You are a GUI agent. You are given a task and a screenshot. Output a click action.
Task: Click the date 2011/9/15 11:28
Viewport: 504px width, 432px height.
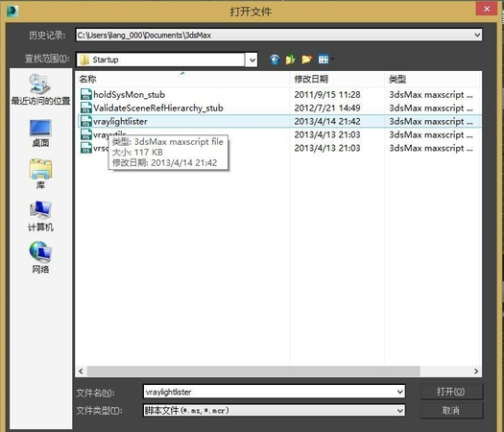pyautogui.click(x=327, y=94)
